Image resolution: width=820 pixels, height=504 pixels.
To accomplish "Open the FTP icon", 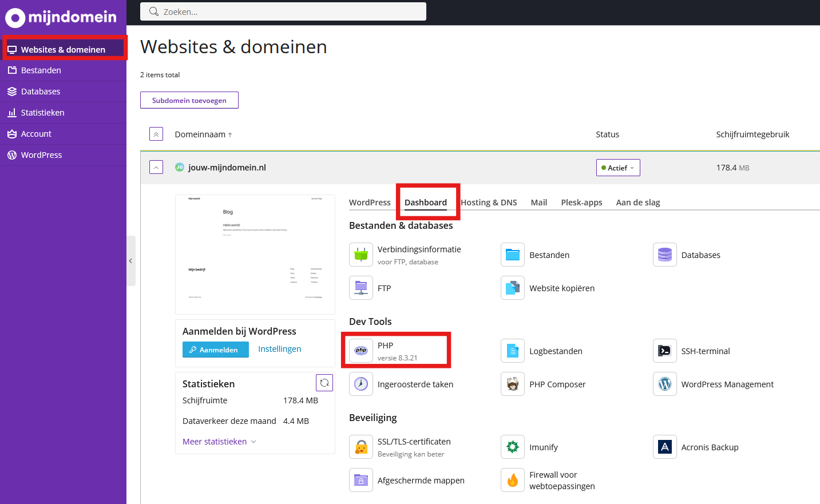I will (361, 288).
